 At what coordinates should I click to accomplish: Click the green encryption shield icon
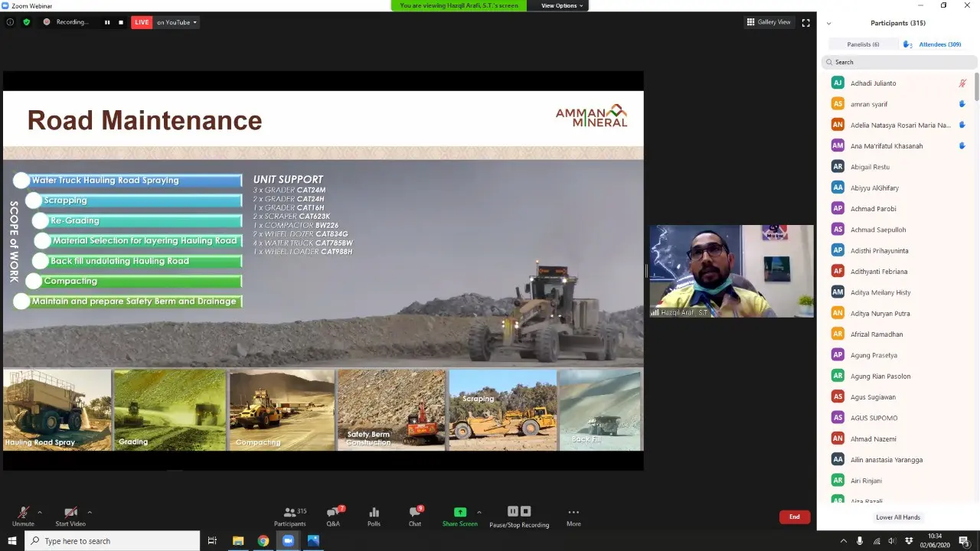pyautogui.click(x=27, y=22)
